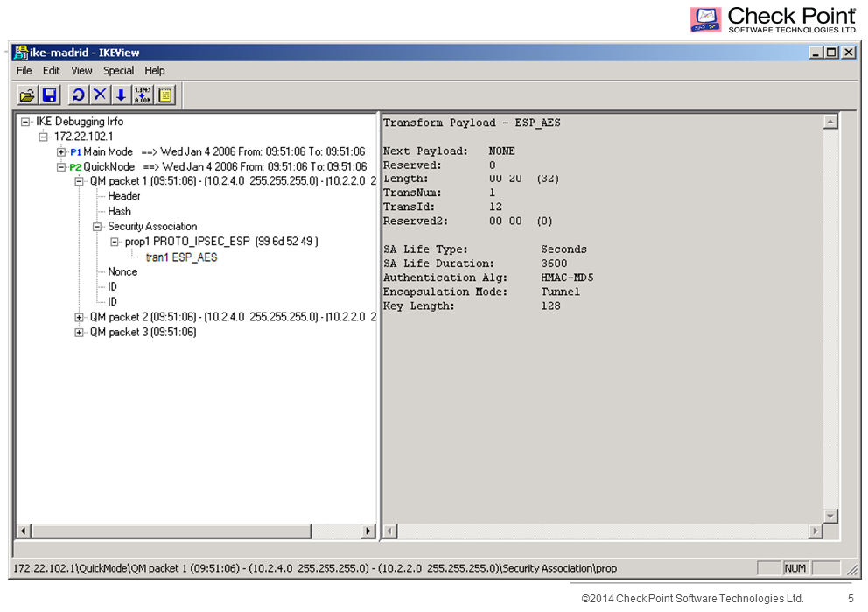
Task: Open the View menu
Action: [81, 71]
